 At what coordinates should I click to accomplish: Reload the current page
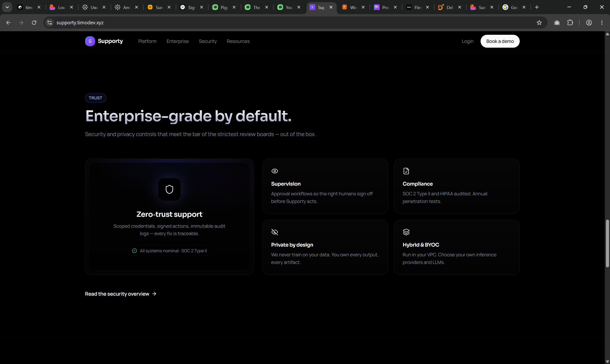(34, 23)
